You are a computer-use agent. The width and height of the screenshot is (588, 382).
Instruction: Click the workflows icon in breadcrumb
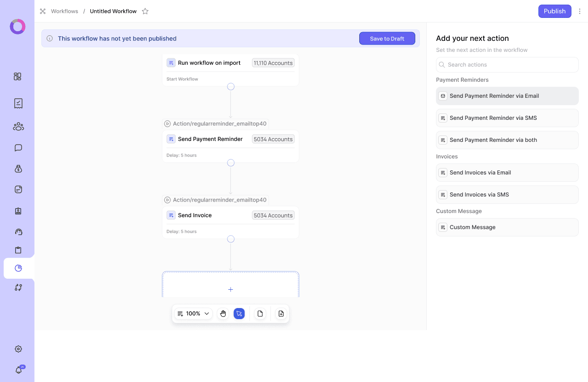click(x=43, y=11)
